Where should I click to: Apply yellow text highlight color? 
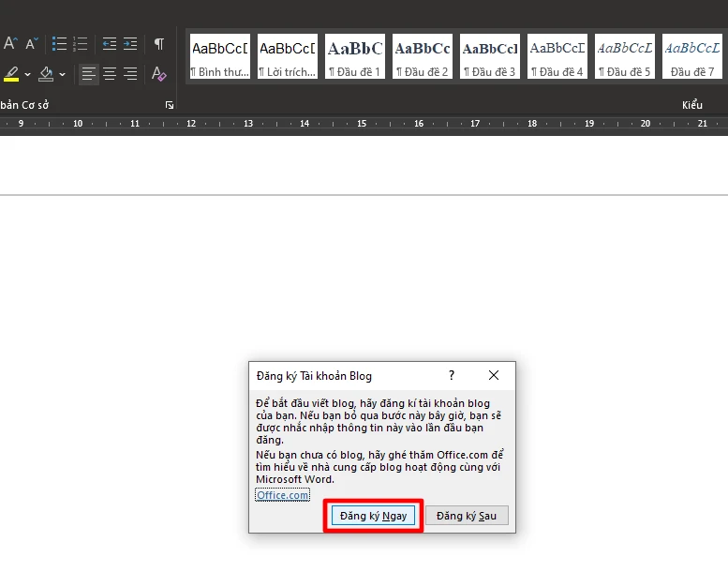pyautogui.click(x=11, y=74)
